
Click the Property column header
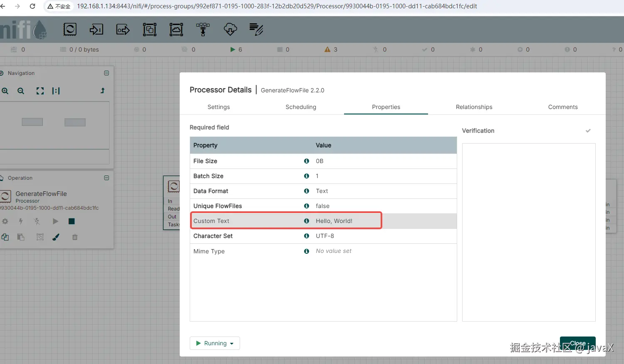[205, 145]
